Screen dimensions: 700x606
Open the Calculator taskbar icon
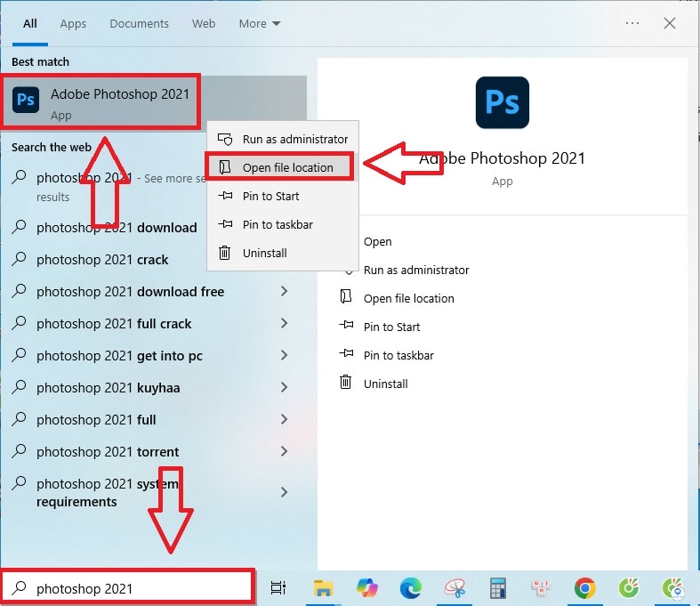[497, 588]
